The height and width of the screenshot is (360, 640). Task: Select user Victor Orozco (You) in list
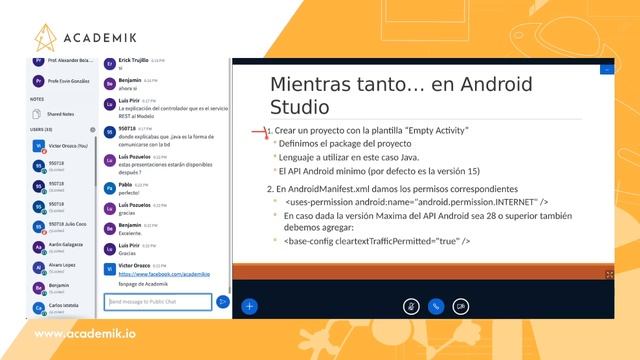[62, 146]
